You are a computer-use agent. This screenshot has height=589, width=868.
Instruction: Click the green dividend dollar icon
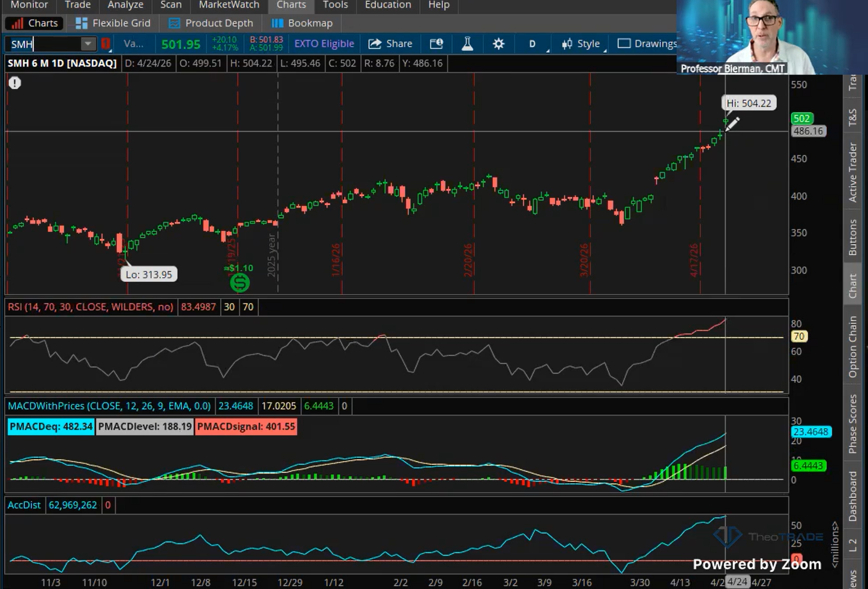pyautogui.click(x=240, y=282)
